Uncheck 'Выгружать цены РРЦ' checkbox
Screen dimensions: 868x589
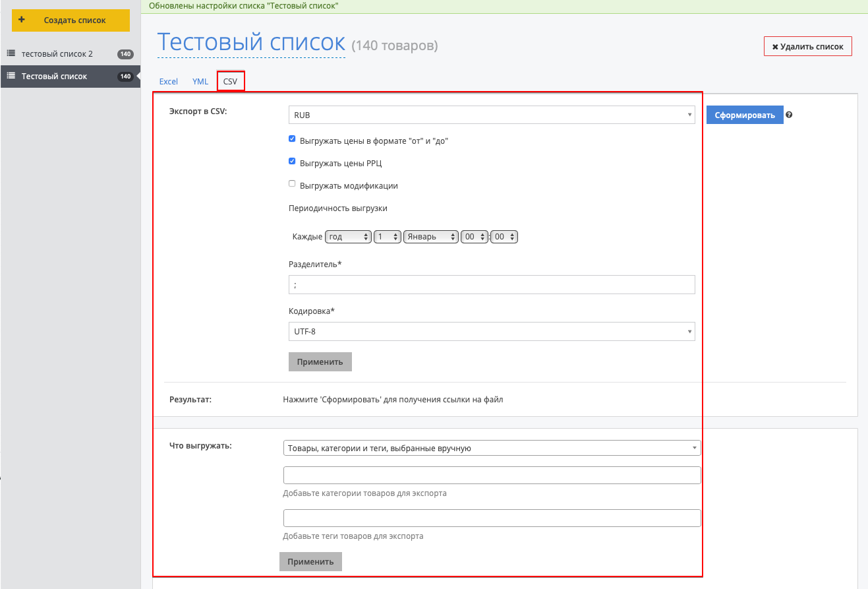coord(293,162)
